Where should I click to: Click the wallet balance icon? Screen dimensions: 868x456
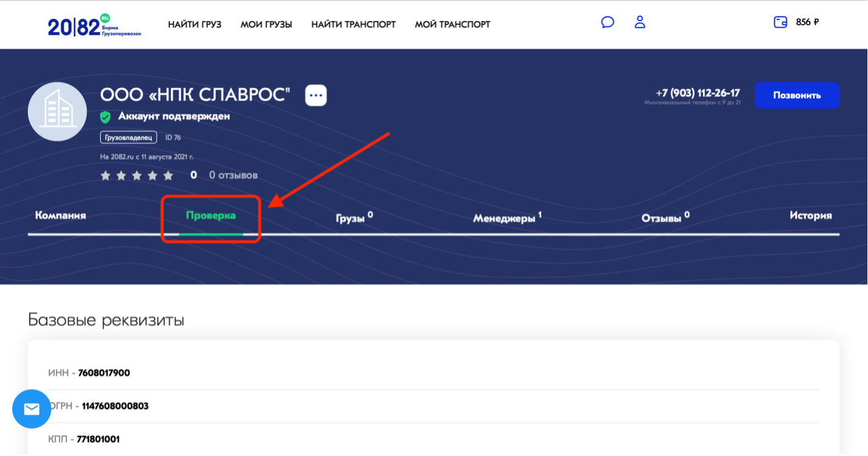coord(781,22)
